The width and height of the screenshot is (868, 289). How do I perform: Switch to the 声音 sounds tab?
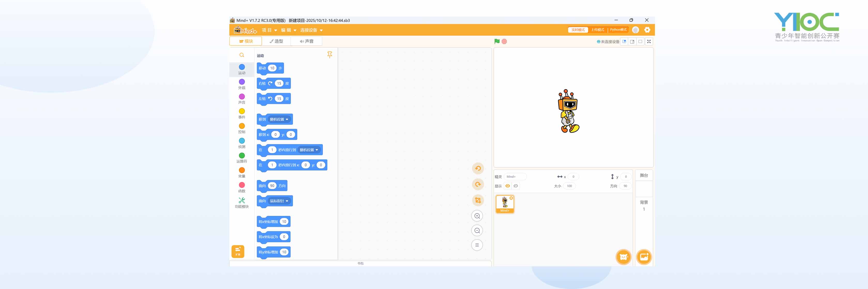(307, 41)
